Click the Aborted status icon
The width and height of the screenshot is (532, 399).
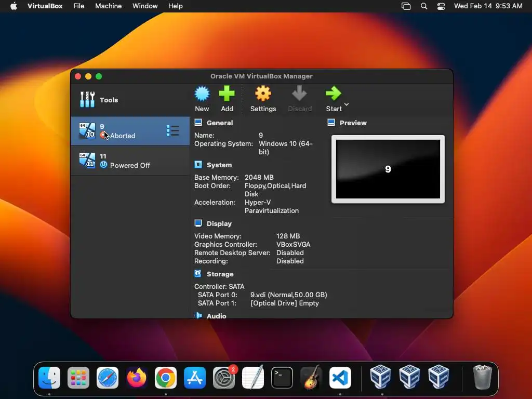tap(104, 136)
